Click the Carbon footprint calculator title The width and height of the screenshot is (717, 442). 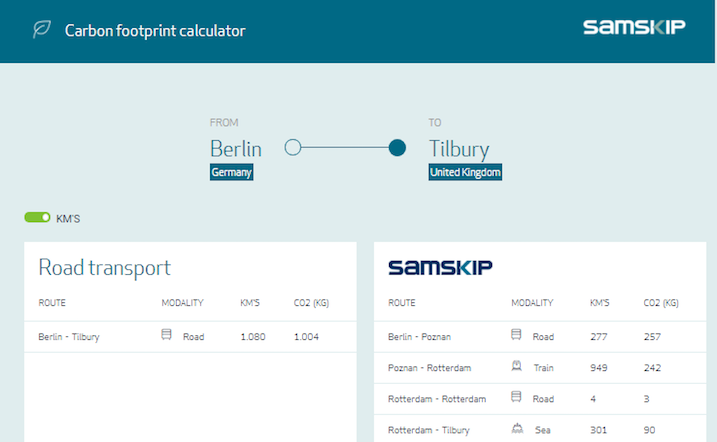pyautogui.click(x=155, y=31)
